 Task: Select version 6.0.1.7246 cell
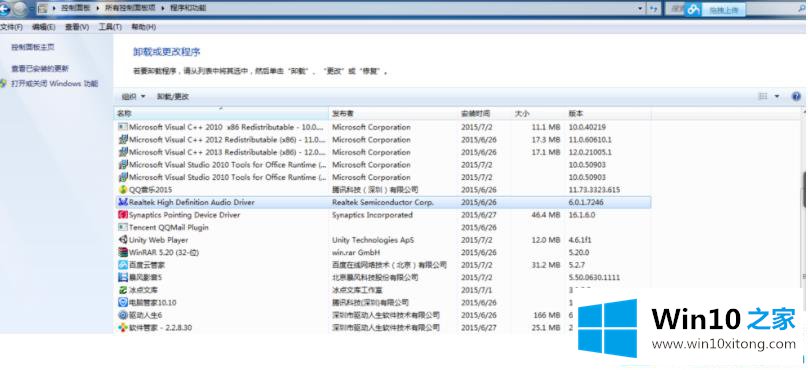tap(586, 203)
